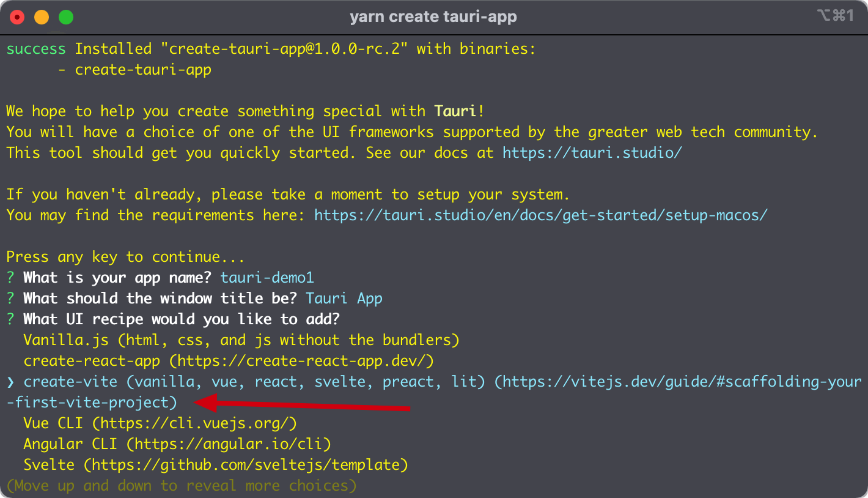This screenshot has height=498, width=868.
Task: Select the Svelte template recipe option
Action: [216, 465]
